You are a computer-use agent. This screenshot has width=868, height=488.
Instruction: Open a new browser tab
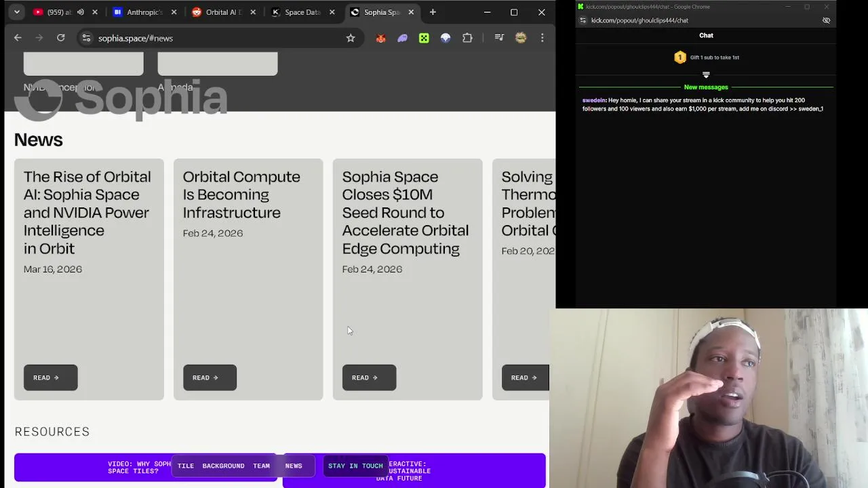433,12
